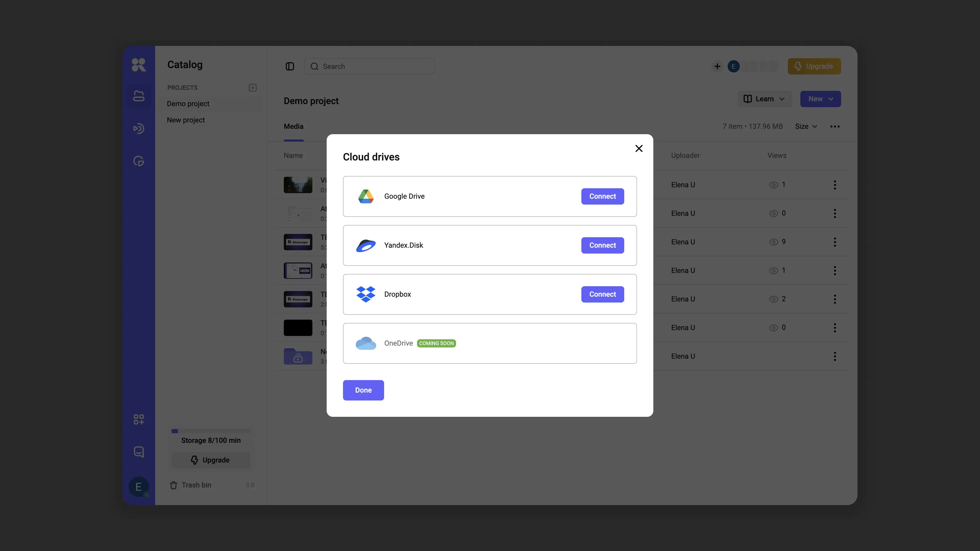Click the eye views icon showing 9
This screenshot has width=980, height=551.
click(774, 242)
